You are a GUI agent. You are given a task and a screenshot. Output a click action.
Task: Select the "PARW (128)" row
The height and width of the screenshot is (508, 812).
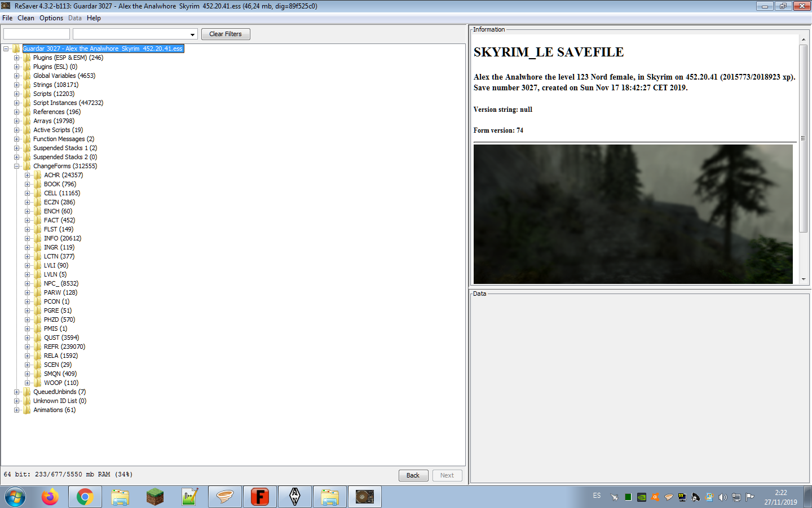[x=60, y=292]
